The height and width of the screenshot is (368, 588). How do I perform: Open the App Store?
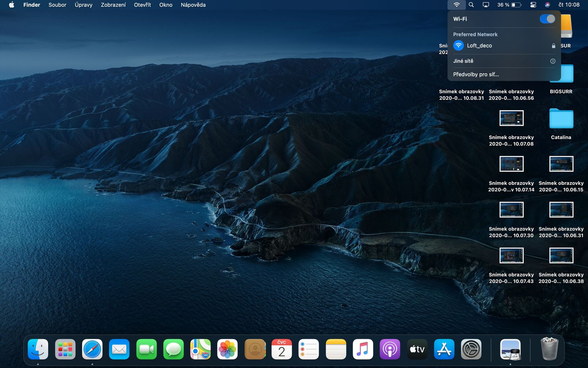coord(444,349)
